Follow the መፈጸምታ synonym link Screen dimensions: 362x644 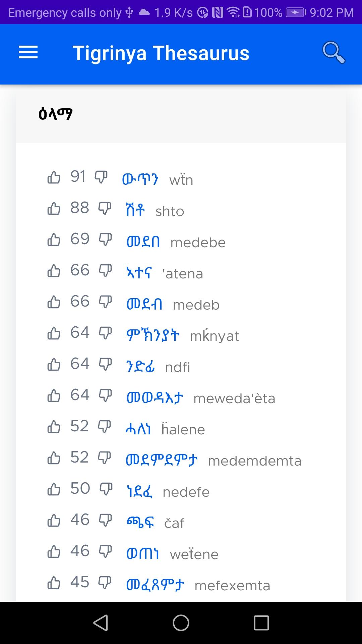coord(155,585)
